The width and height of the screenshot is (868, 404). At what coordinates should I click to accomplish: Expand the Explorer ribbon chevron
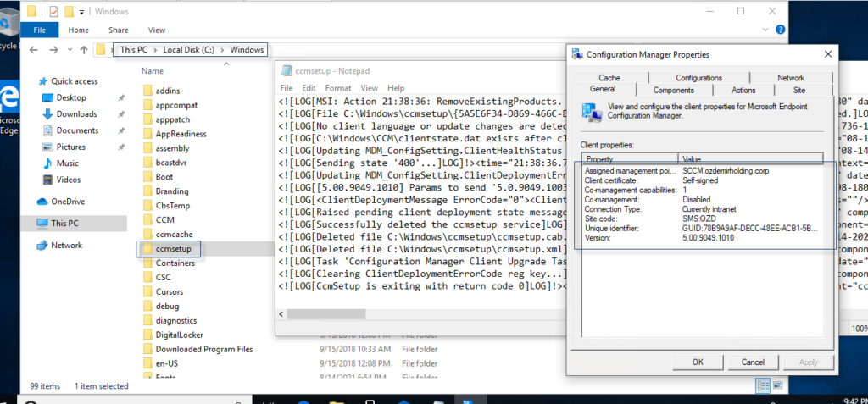[766, 30]
